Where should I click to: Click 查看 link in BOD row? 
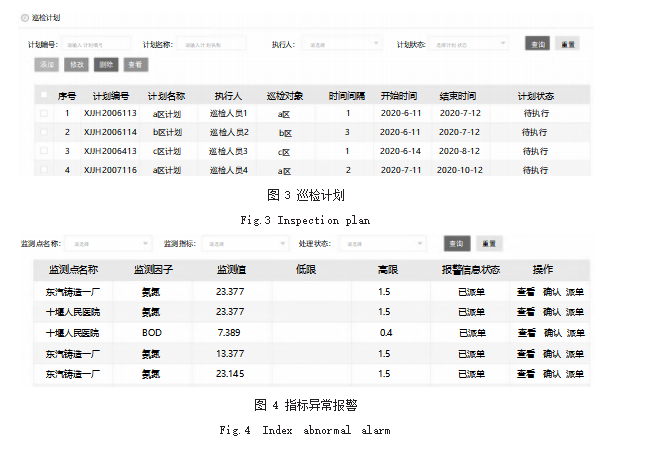pyautogui.click(x=527, y=333)
